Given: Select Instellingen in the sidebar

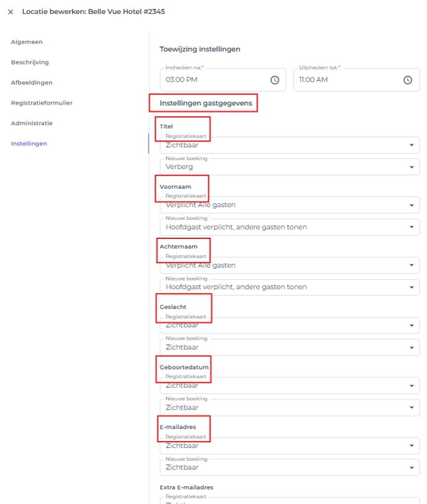Looking at the screenshot, I should 29,143.
